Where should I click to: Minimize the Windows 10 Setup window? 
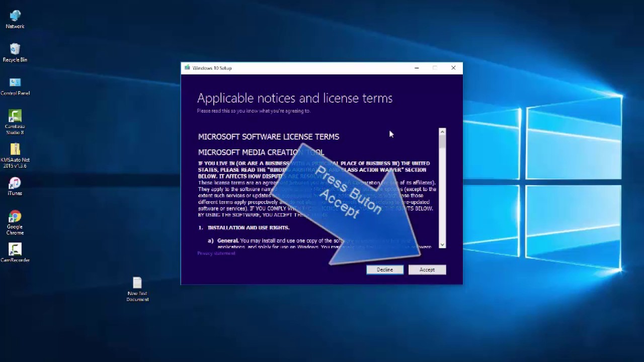417,68
